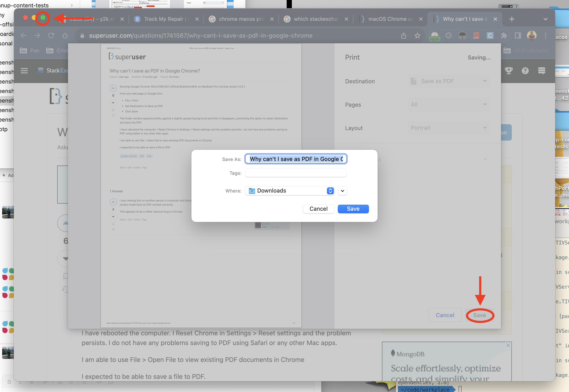Click the reload page icon

click(x=51, y=36)
